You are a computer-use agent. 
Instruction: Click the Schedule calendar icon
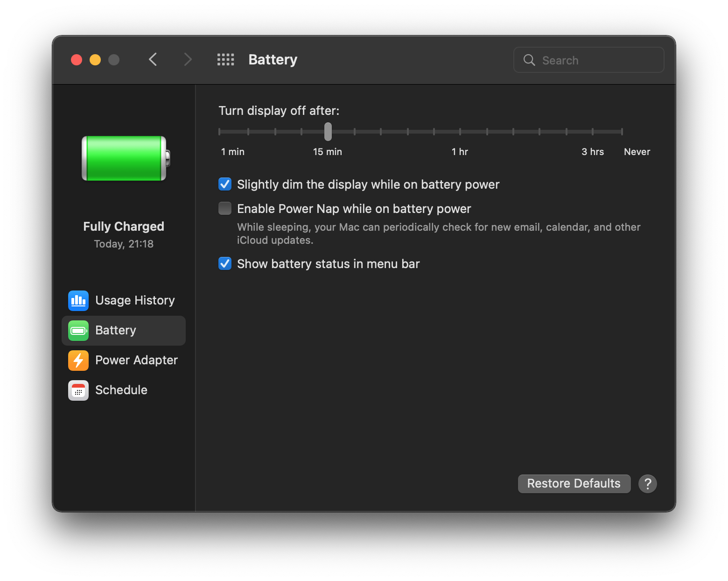coord(78,390)
